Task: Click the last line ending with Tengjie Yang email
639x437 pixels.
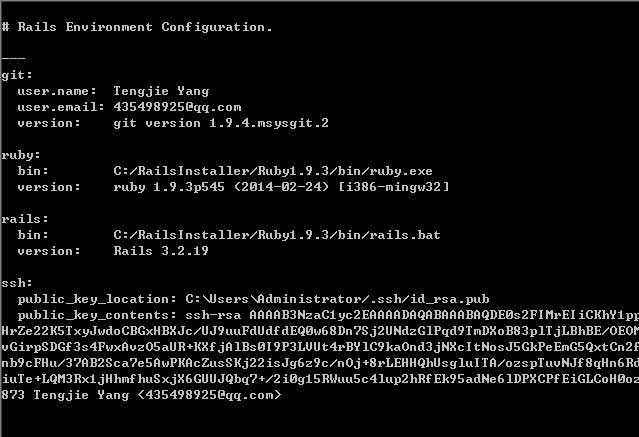Action: click(x=141, y=395)
